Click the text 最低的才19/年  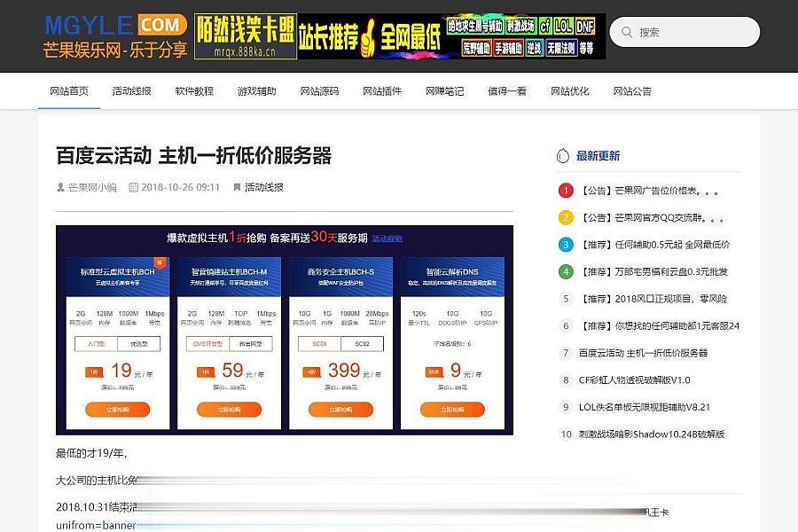[x=91, y=453]
